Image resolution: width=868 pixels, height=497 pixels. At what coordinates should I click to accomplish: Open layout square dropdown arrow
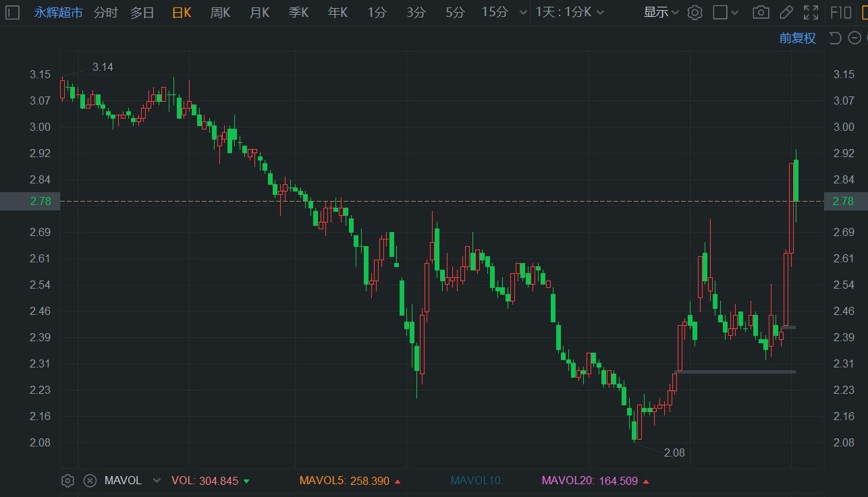point(735,13)
